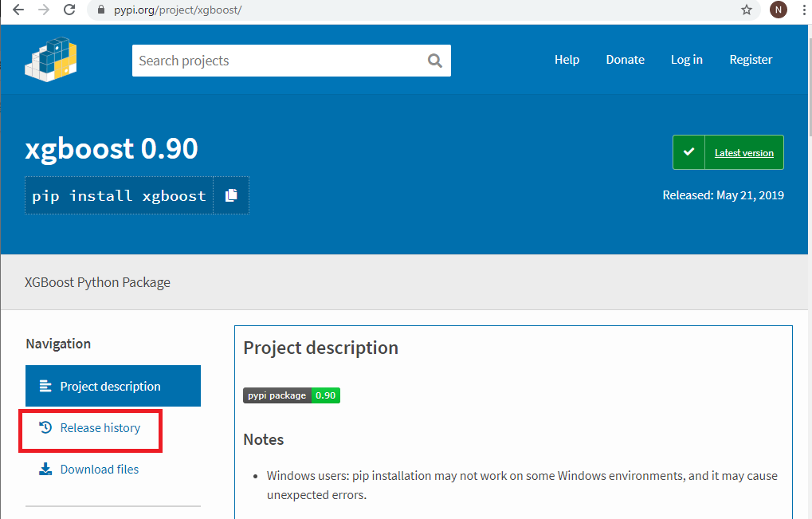Reload the page using refresh icon
812x519 pixels.
69,10
